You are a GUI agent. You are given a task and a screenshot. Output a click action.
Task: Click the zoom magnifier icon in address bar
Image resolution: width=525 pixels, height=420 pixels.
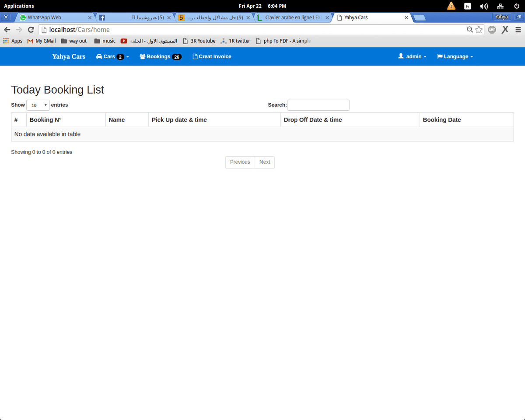(x=470, y=30)
